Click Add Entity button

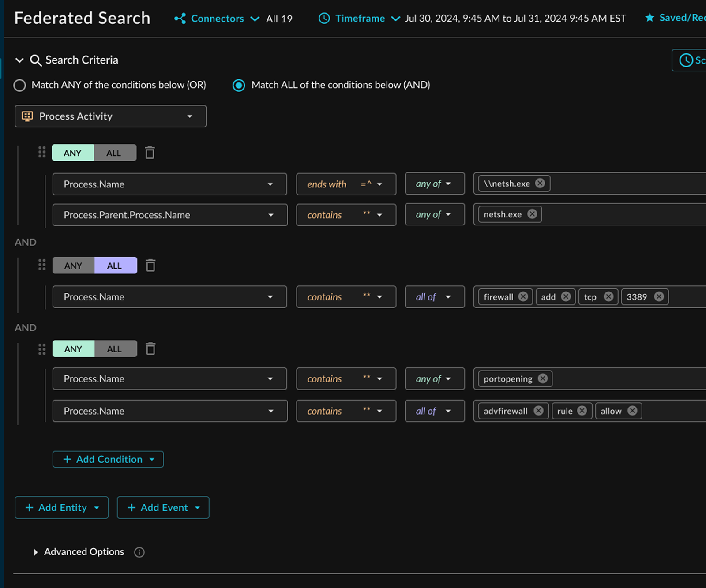pos(61,508)
